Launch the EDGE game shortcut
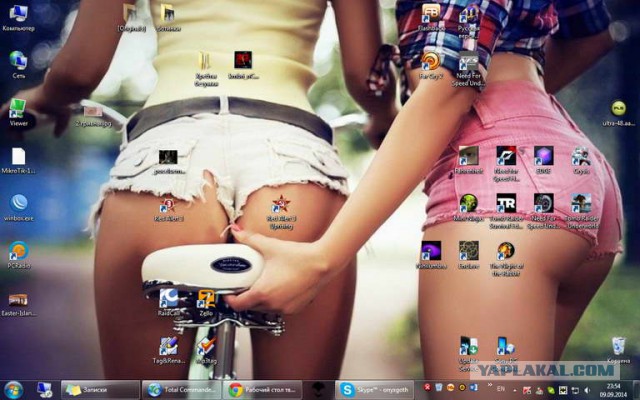The height and width of the screenshot is (400, 640). click(543, 160)
